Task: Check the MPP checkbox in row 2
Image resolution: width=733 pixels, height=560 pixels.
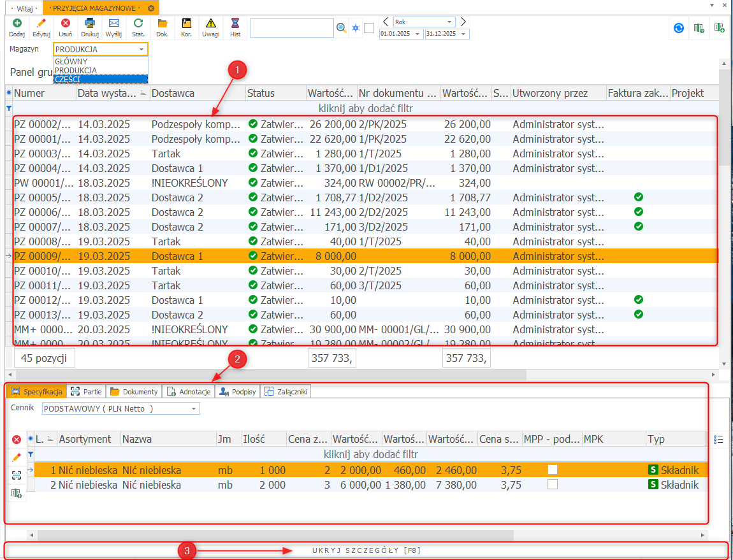Action: (x=553, y=485)
